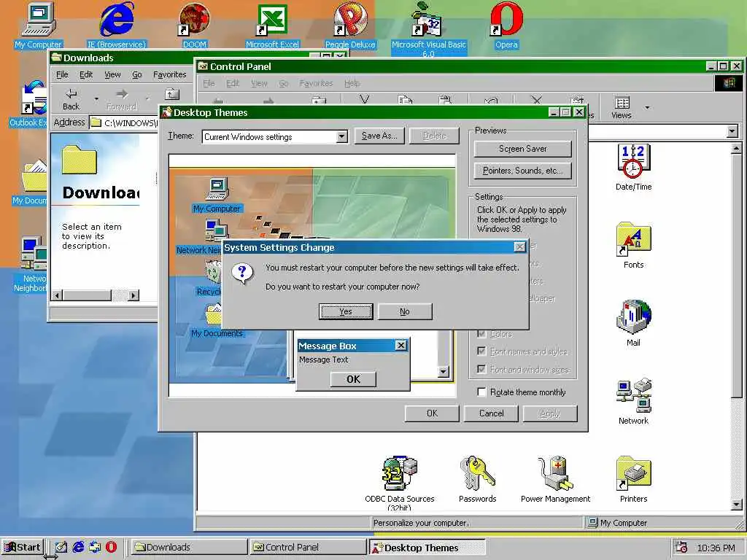Click the Save As... button
This screenshot has width=747, height=560.
[x=379, y=136]
